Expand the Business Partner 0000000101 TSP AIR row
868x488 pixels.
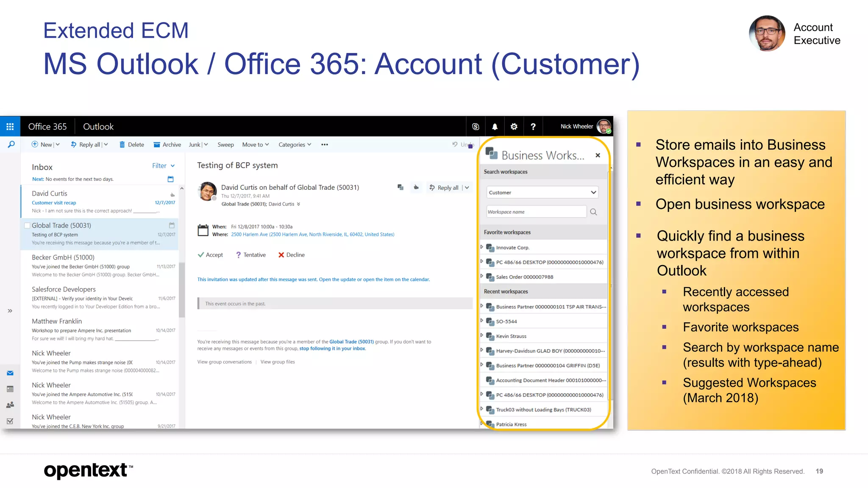481,306
